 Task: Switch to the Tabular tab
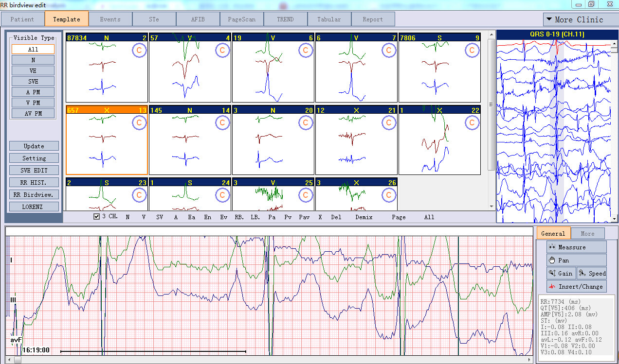pyautogui.click(x=329, y=19)
